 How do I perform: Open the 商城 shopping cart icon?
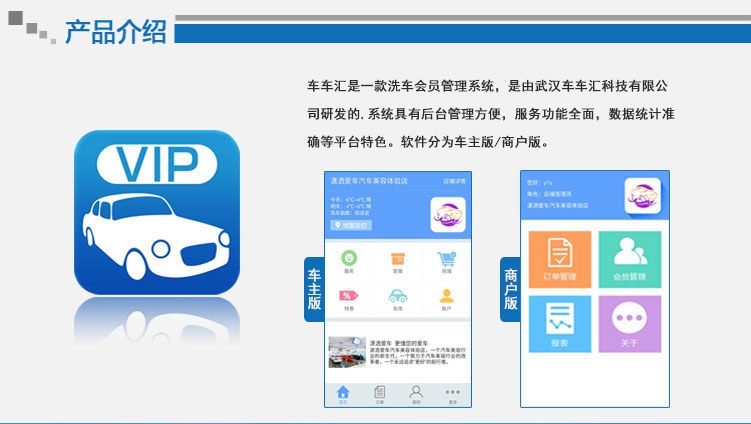(446, 260)
